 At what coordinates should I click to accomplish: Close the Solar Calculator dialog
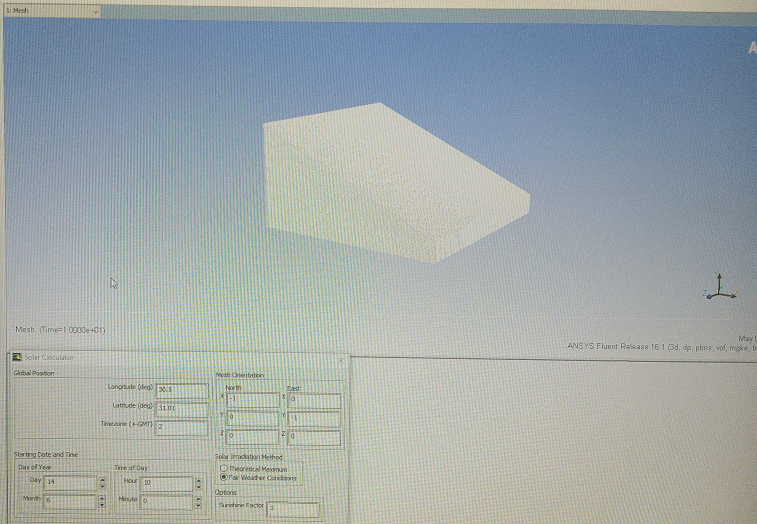coord(341,360)
